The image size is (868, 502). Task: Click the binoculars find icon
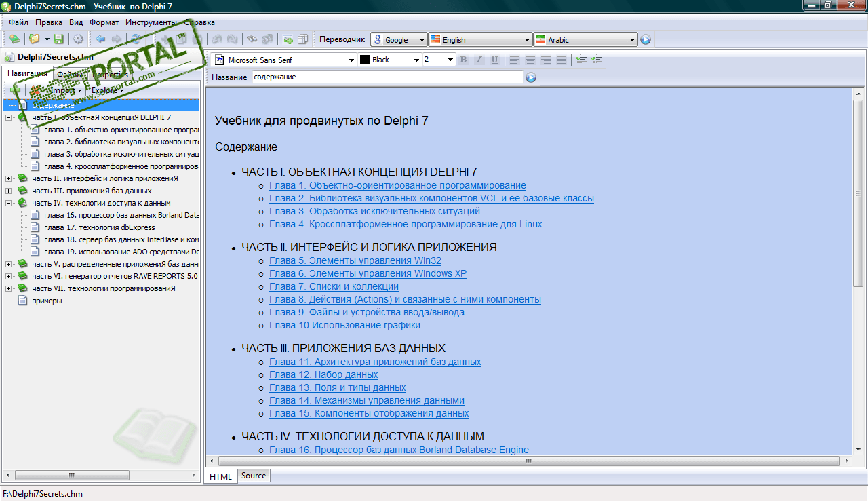click(252, 39)
